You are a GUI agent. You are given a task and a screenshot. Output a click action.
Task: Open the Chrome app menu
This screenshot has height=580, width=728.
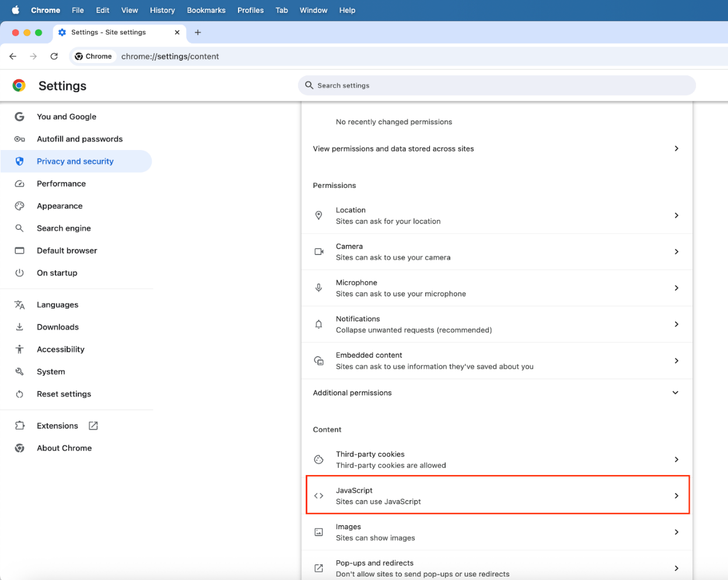[45, 10]
